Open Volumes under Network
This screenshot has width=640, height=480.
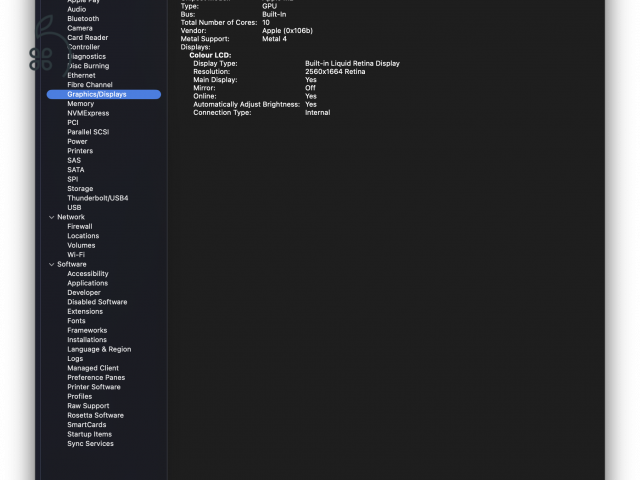pyautogui.click(x=81, y=245)
